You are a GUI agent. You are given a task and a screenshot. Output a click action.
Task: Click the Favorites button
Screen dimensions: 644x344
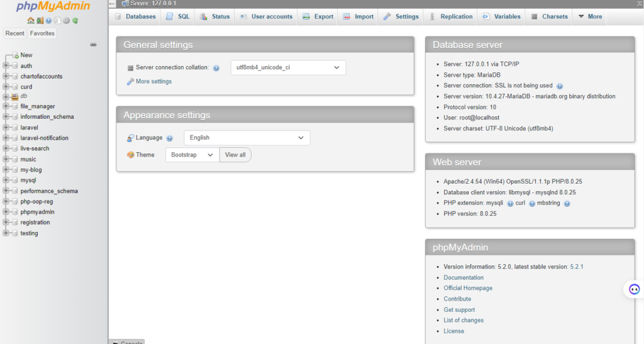click(42, 33)
